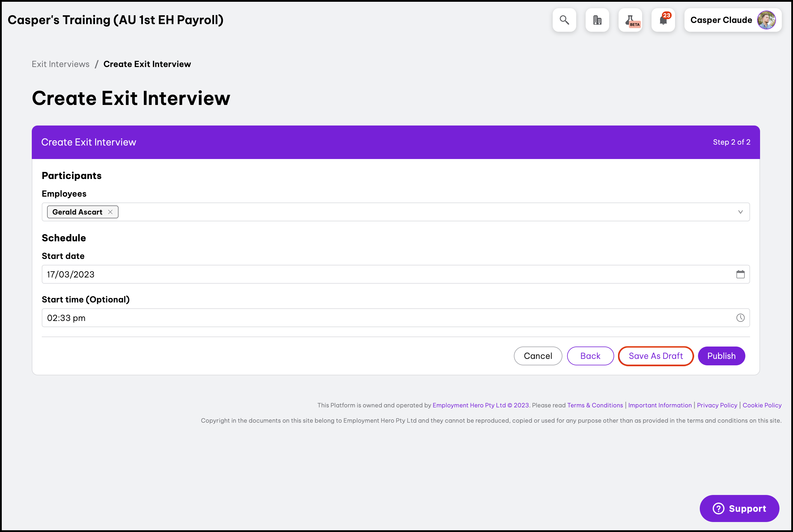Click Save As Draft
This screenshot has height=532, width=793.
pos(656,356)
